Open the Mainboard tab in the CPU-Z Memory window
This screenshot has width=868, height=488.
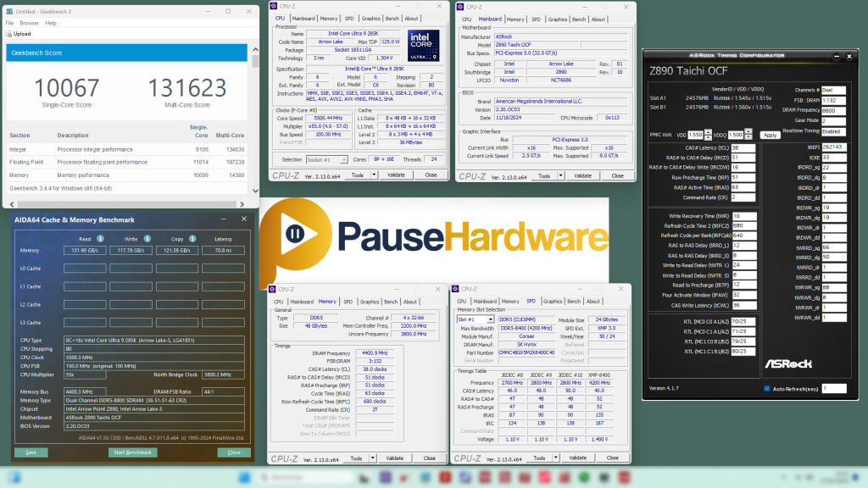coord(303,302)
